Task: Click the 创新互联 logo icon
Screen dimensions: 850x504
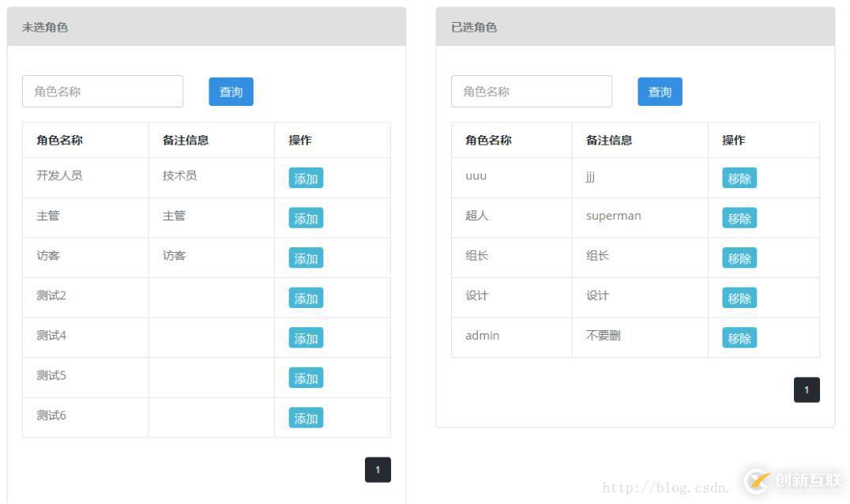Action: [756, 480]
